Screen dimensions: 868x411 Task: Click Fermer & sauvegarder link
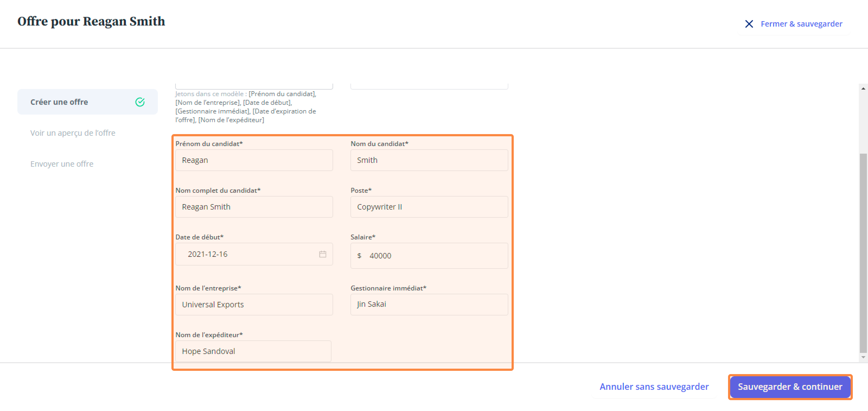(x=801, y=24)
